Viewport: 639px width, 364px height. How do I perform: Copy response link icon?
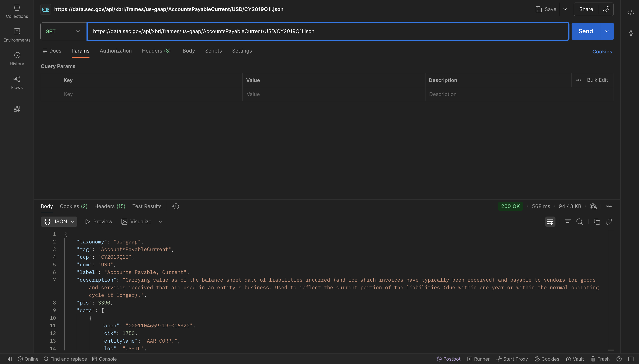[609, 221]
